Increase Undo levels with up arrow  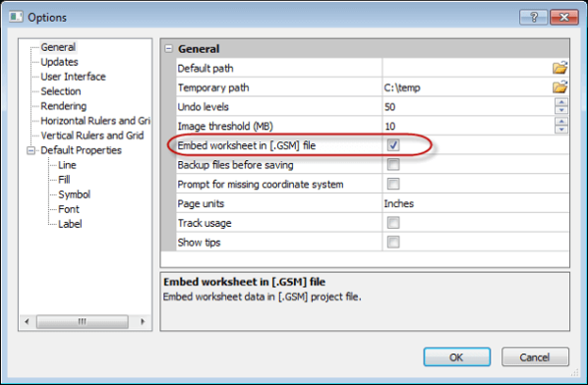click(x=561, y=102)
